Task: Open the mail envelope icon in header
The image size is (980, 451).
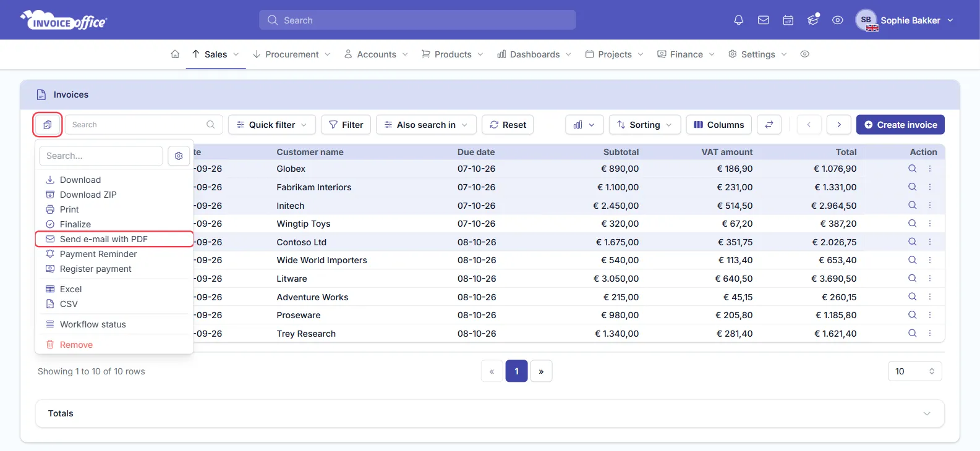Action: tap(764, 20)
